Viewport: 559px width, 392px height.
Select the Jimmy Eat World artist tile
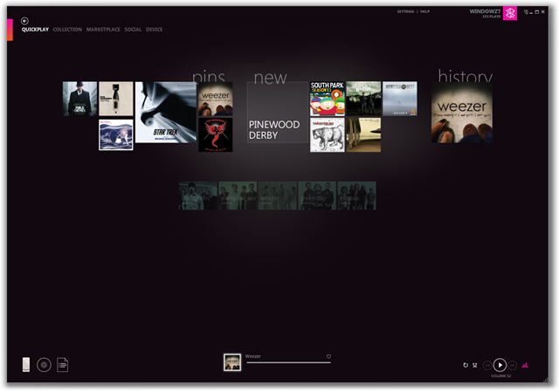[x=238, y=196]
